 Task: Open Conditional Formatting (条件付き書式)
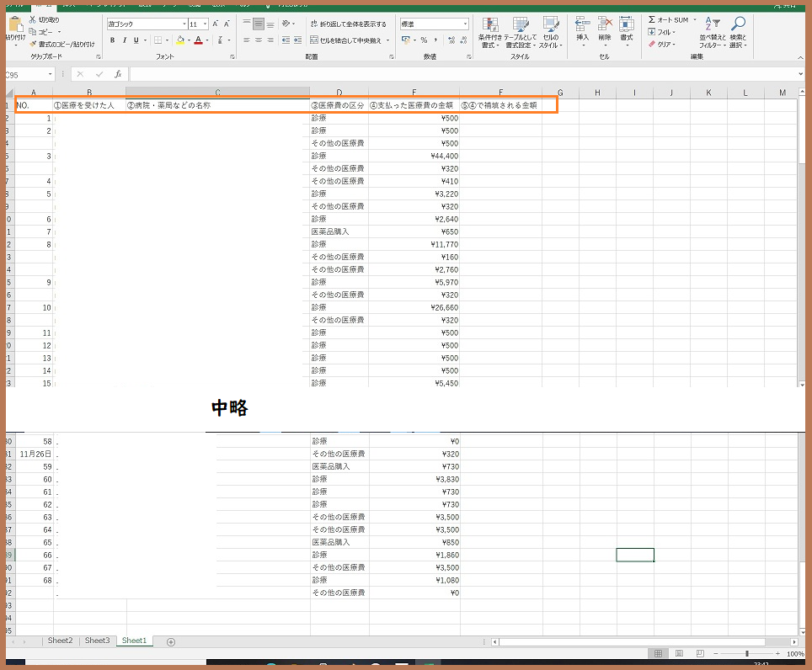(489, 32)
